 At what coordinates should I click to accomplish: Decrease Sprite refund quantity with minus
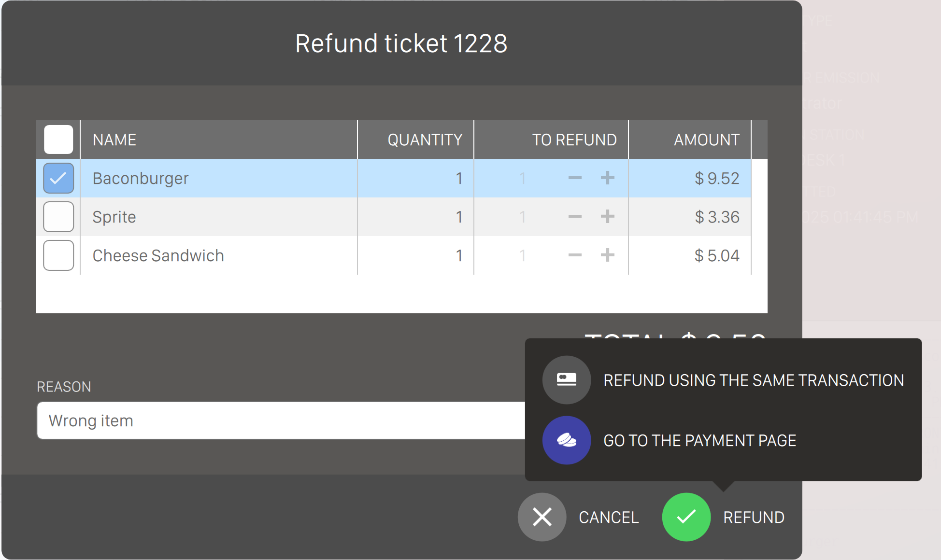click(575, 217)
